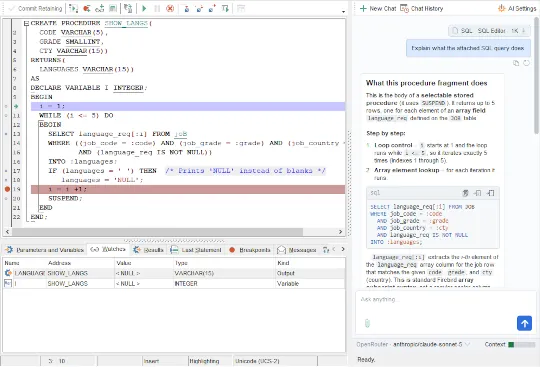Click the attach file paperclip icon
This screenshot has height=367, width=540.
tap(367, 323)
